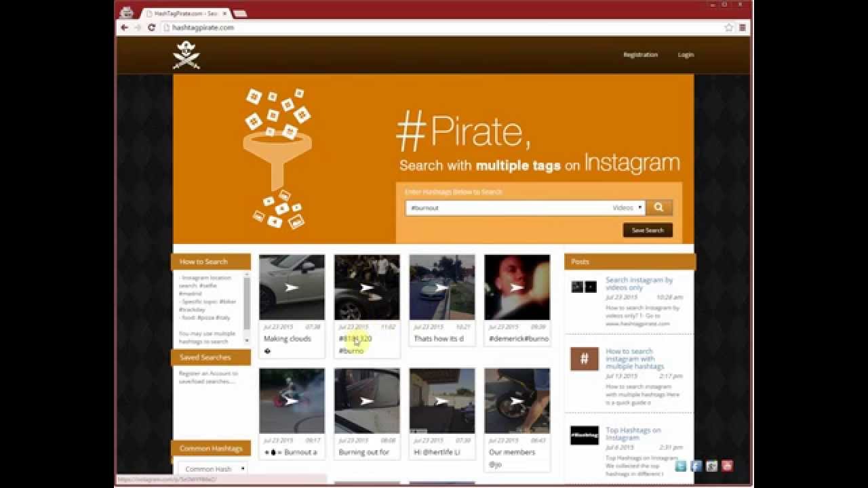This screenshot has height=488, width=868.
Task: Click the How to Search box scrollbar
Action: pos(247,308)
